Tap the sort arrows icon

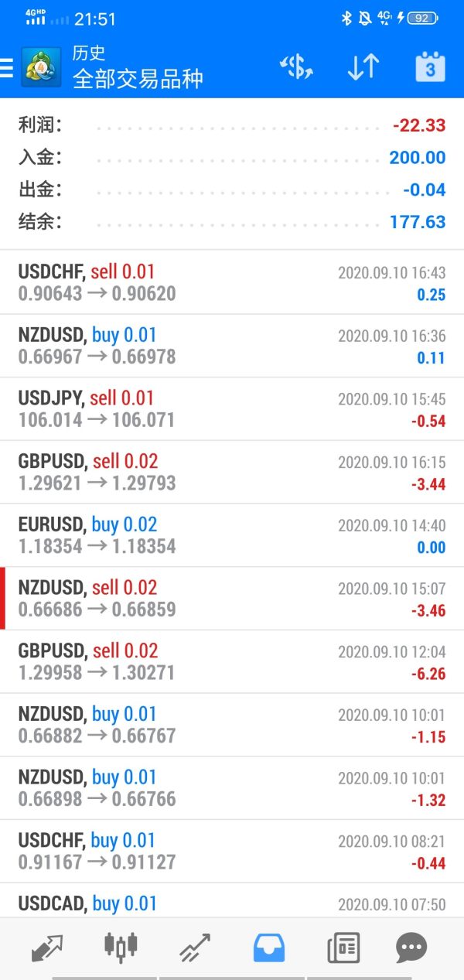[363, 67]
